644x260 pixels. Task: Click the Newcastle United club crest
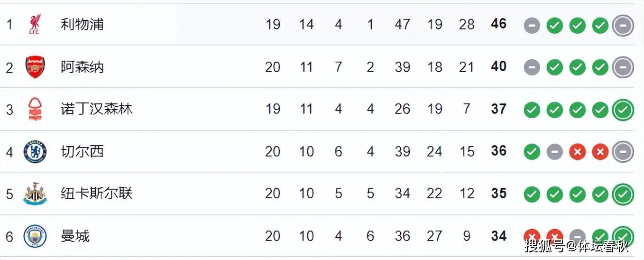pyautogui.click(x=35, y=194)
